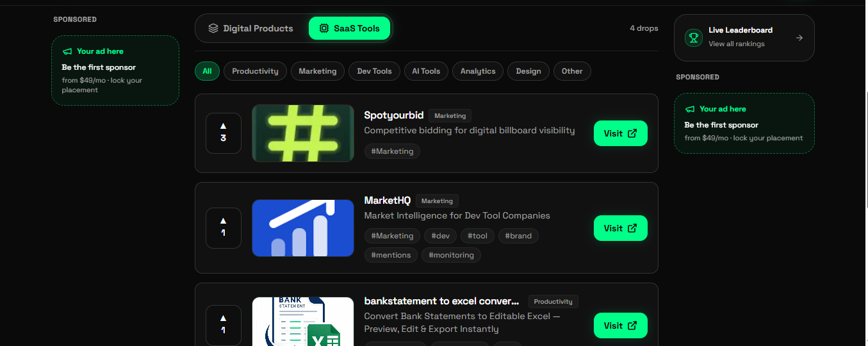Viewport: 868px width, 346px height.
Task: Select the SaaS Tools tab
Action: (x=349, y=28)
